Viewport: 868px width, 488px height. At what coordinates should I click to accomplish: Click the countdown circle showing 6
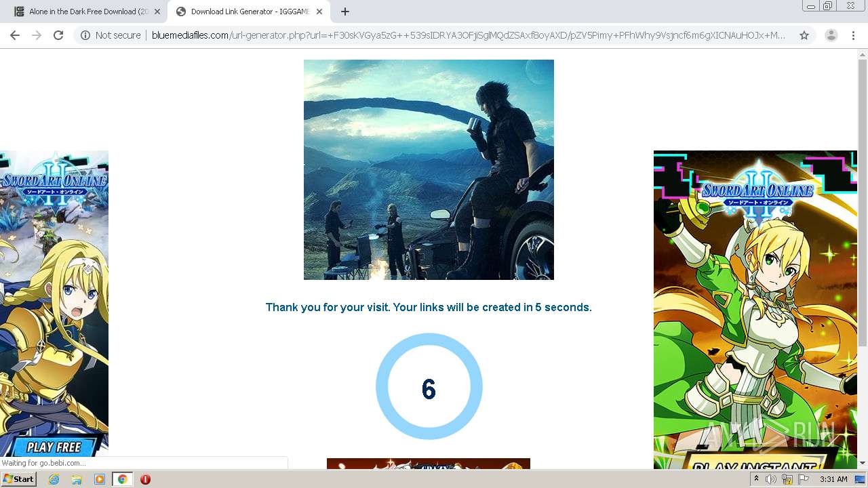point(429,387)
